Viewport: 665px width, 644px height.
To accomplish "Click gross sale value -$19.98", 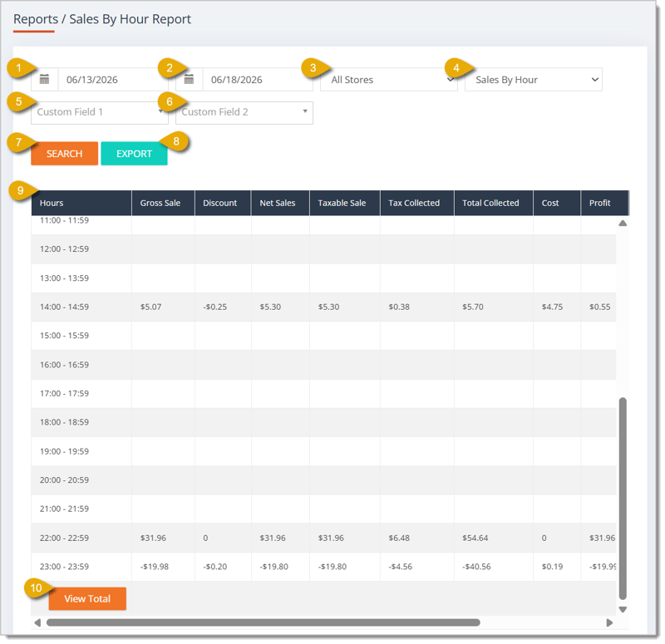I will click(155, 567).
